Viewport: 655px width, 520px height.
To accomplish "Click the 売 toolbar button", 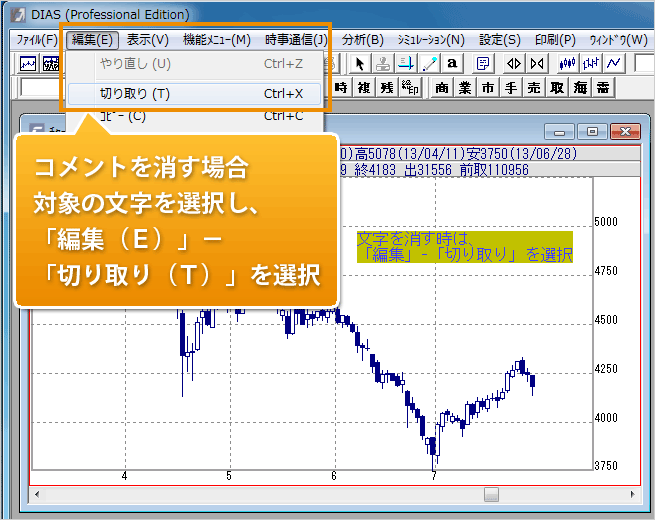I will coord(534,87).
